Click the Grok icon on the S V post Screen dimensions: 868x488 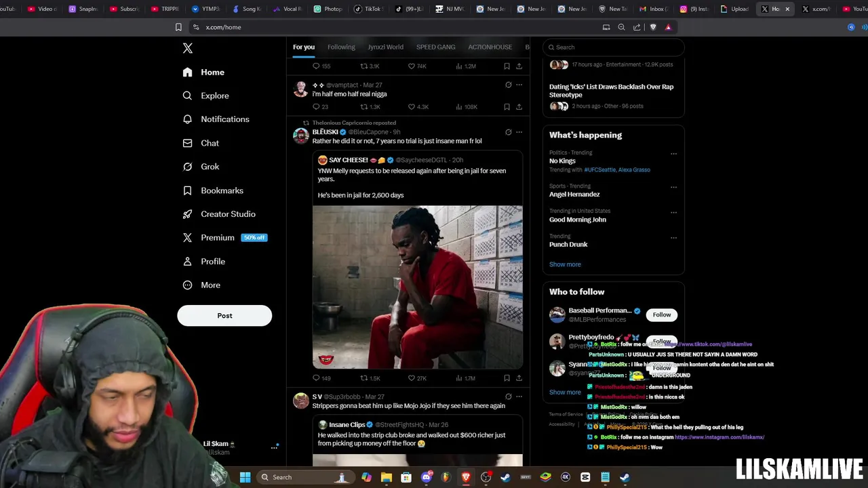tap(508, 396)
